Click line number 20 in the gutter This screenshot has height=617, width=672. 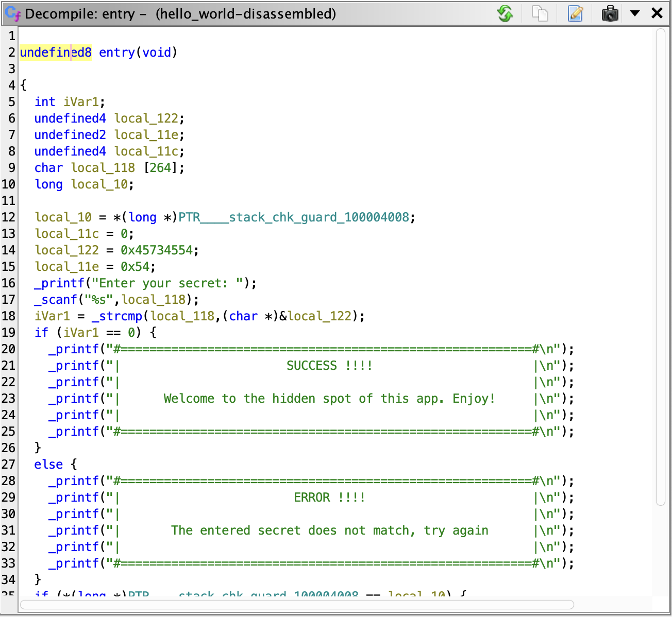pyautogui.click(x=8, y=349)
